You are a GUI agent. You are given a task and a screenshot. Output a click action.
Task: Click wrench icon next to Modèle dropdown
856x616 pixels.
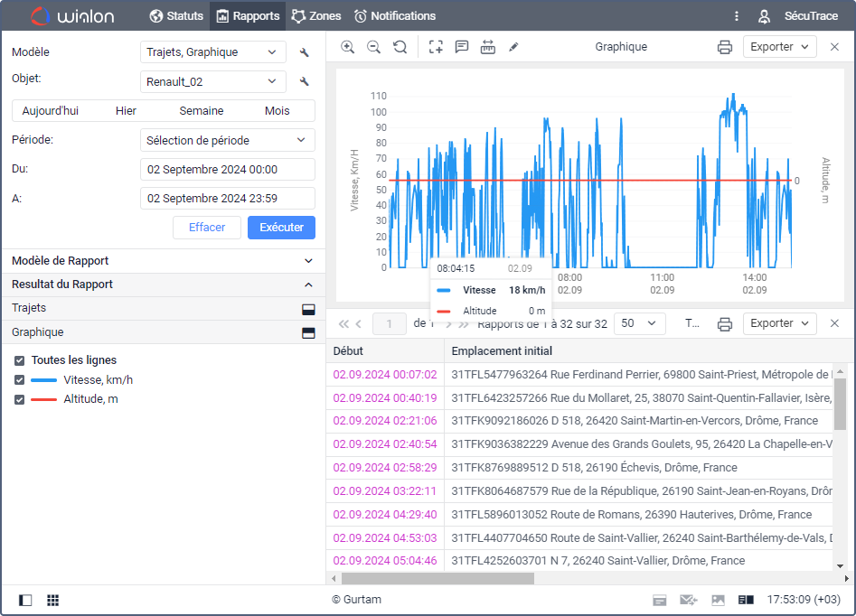(x=305, y=52)
